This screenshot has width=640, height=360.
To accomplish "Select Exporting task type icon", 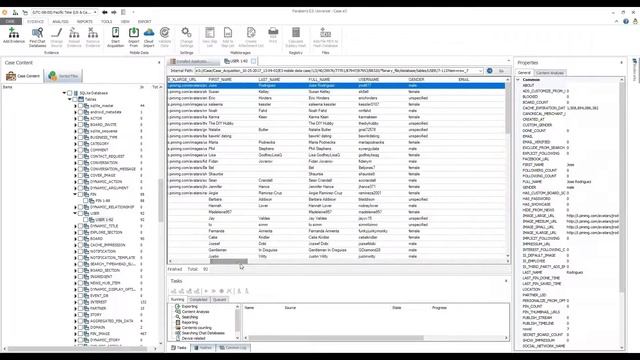I will point(178,306).
